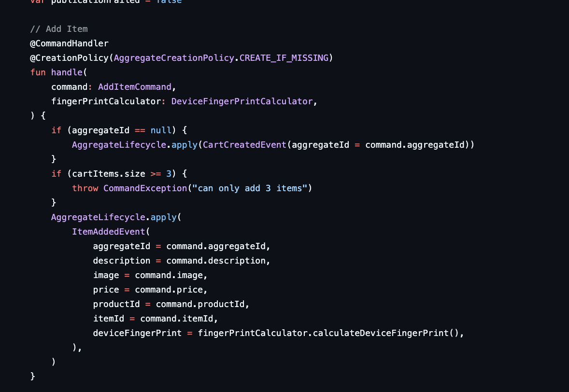569x392 pixels.
Task: Click the "// Add Item" comment line
Action: point(59,29)
